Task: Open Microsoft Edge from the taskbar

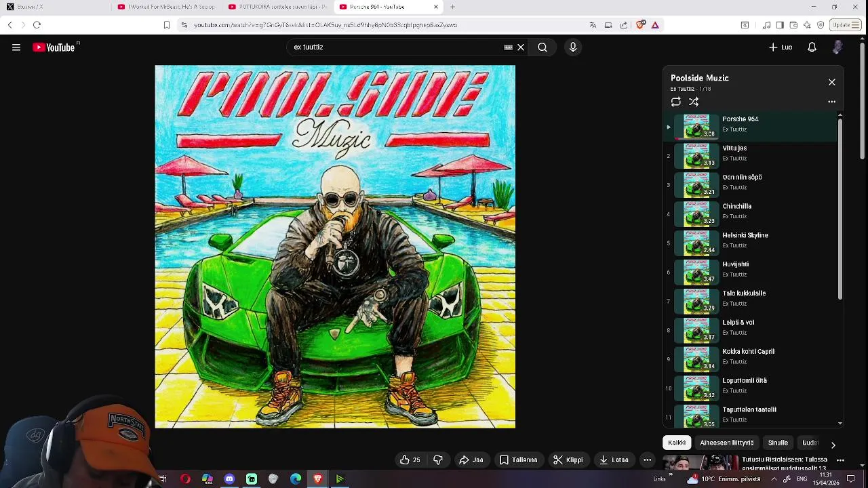Action: point(296,479)
